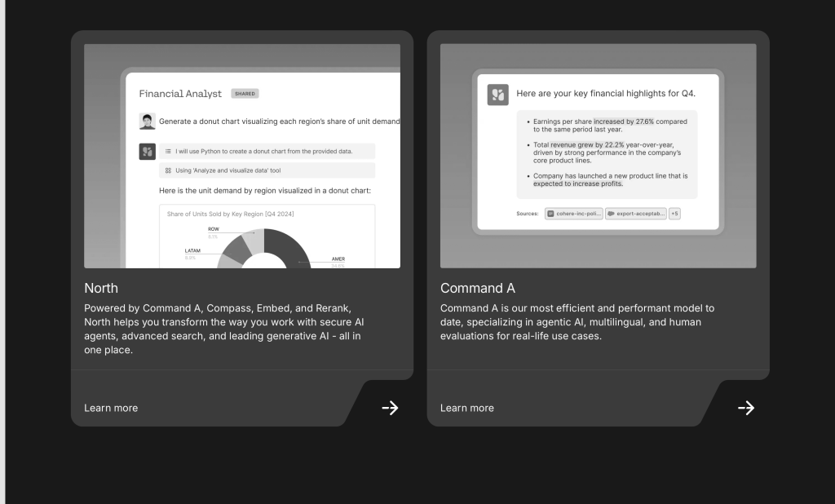Click the donut chart in North preview

[x=264, y=249]
